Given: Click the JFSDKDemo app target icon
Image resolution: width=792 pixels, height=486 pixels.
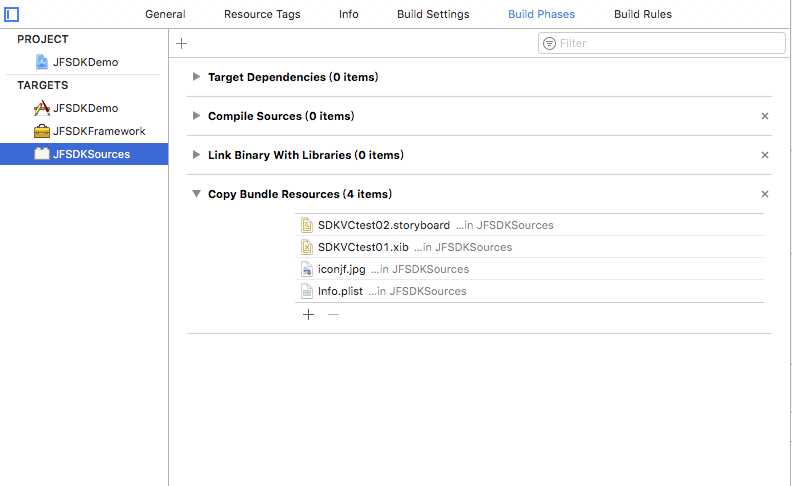Looking at the screenshot, I should 42,108.
